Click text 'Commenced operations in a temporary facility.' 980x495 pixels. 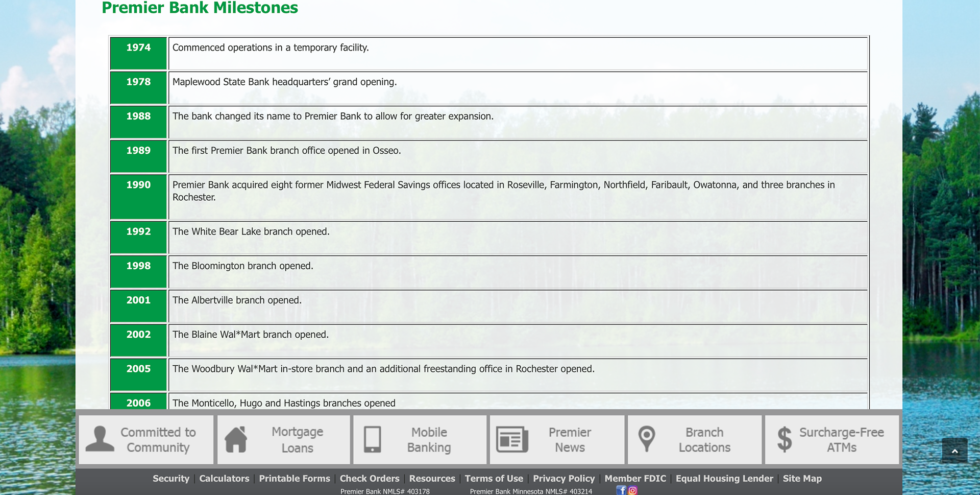tap(271, 48)
